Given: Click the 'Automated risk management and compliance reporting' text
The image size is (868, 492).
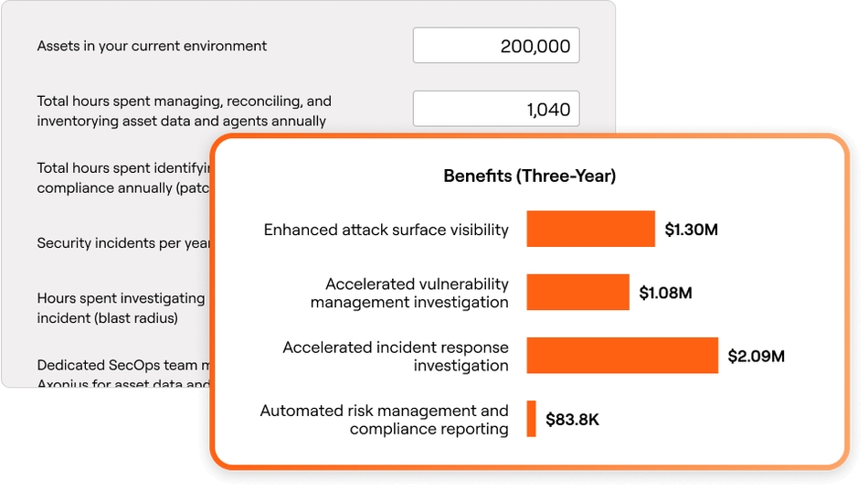Looking at the screenshot, I should click(x=384, y=420).
